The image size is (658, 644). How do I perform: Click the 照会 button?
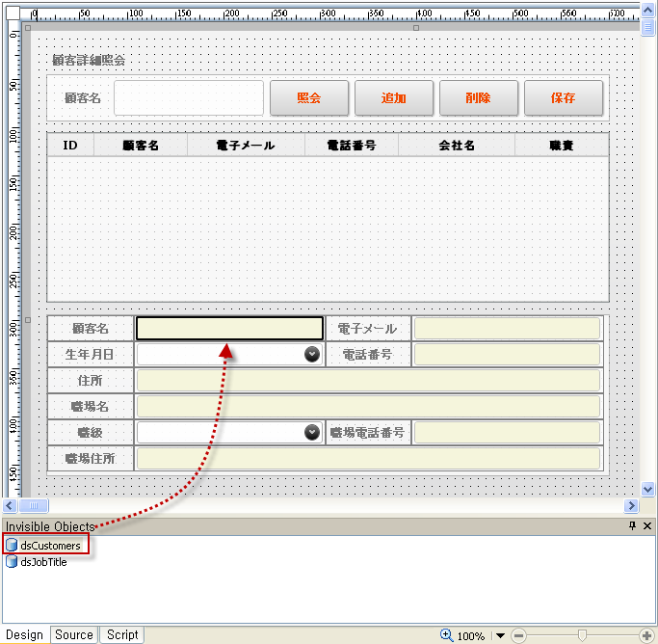pyautogui.click(x=308, y=98)
